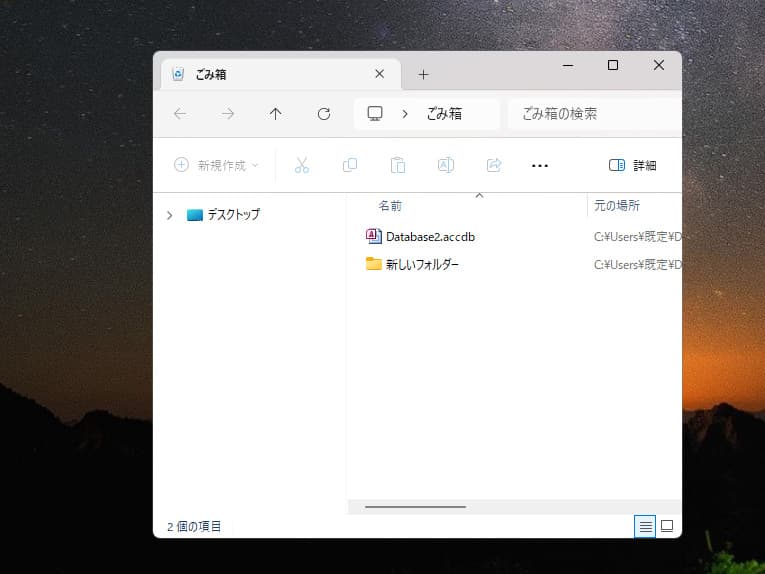The image size is (765, 574).
Task: Click the Paste clipboard icon
Action: (398, 165)
